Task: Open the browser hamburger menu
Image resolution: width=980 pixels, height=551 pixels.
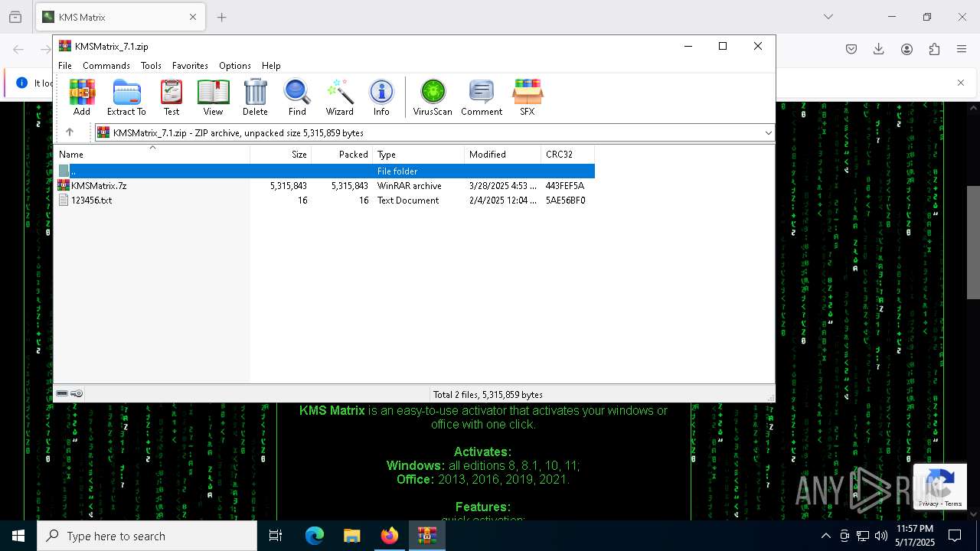Action: [962, 49]
